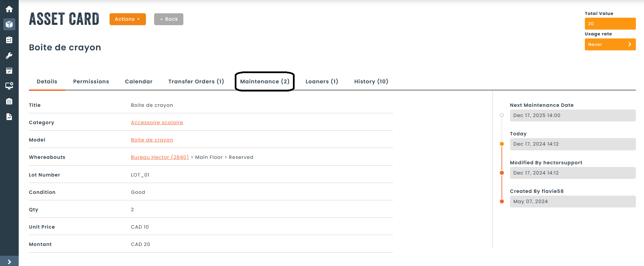Open the home icon in sidebar

point(9,9)
